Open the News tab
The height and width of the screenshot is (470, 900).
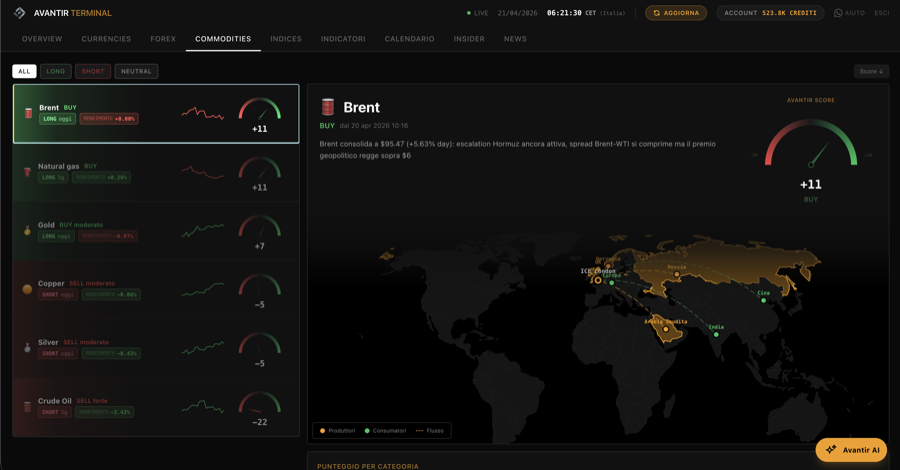tap(515, 39)
